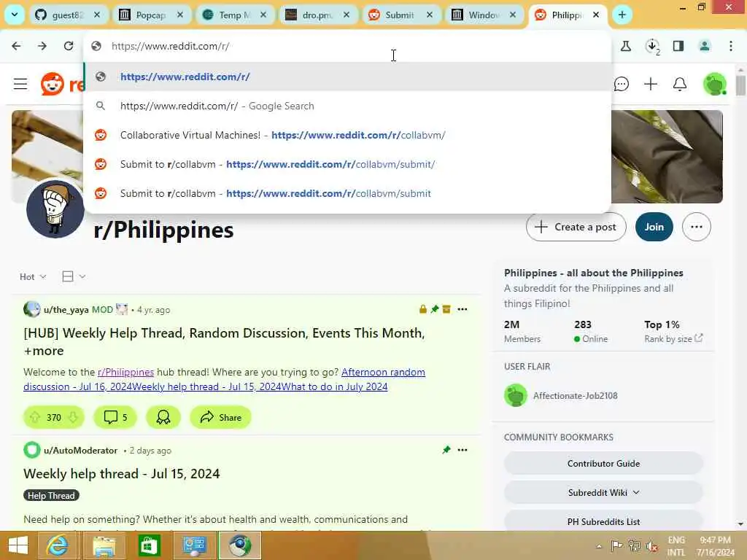Go back to the previous page

pos(16,46)
